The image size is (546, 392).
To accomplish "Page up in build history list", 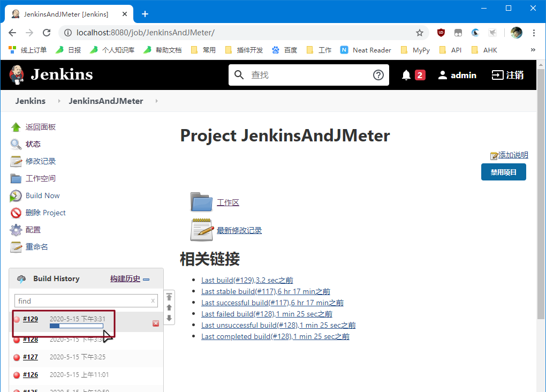I will pyautogui.click(x=169, y=307).
